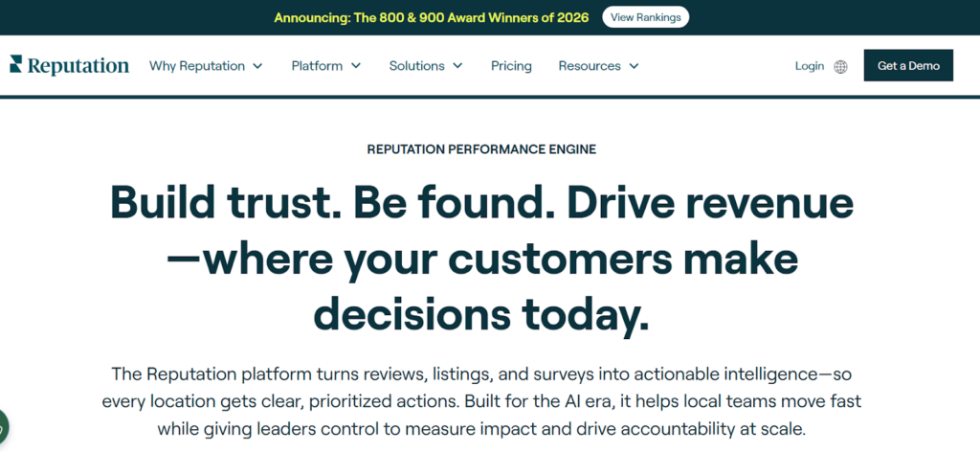Click the Solutions dropdown chevron
980x452 pixels.
457,66
